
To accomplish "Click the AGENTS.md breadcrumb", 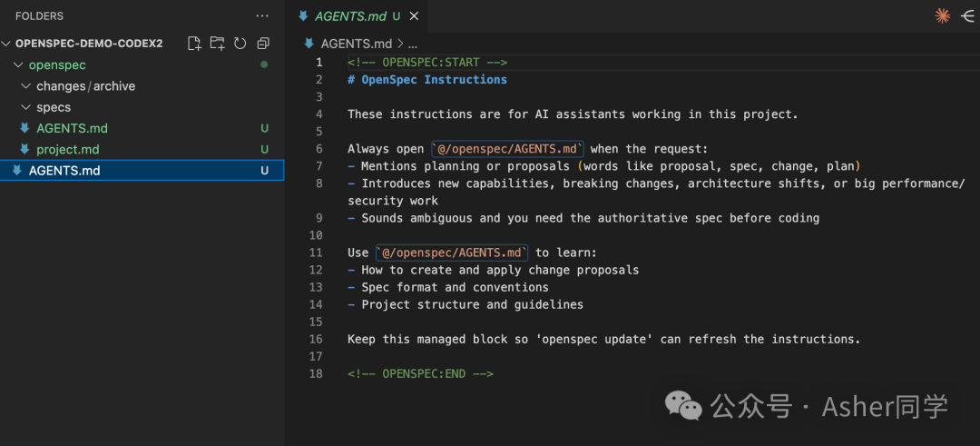I will click(357, 44).
